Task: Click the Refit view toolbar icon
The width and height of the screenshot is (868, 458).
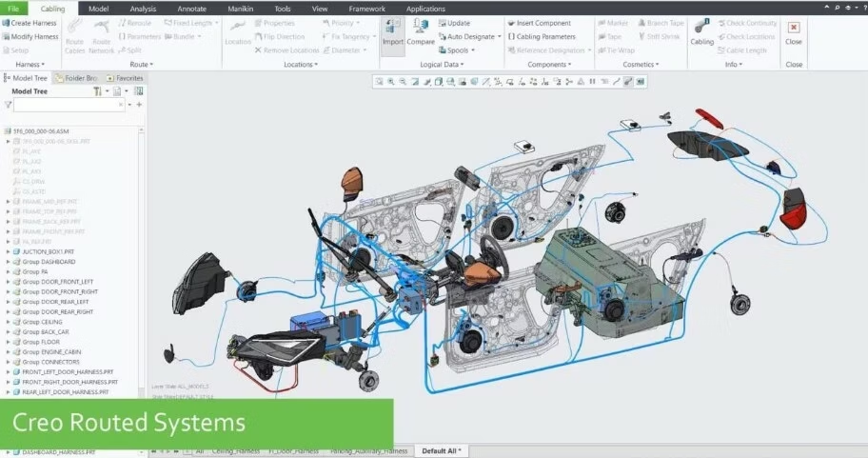Action: (x=379, y=82)
